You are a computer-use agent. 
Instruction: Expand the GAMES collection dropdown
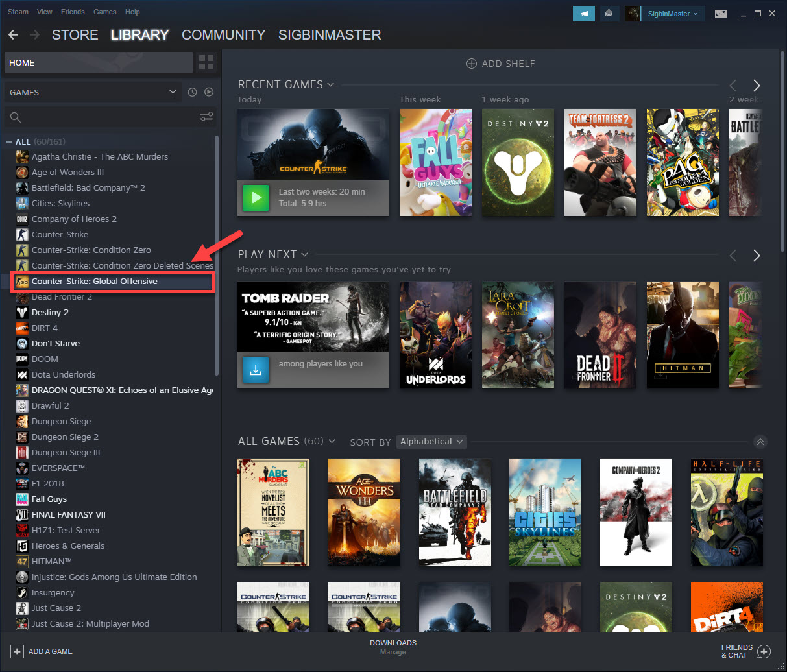[173, 92]
